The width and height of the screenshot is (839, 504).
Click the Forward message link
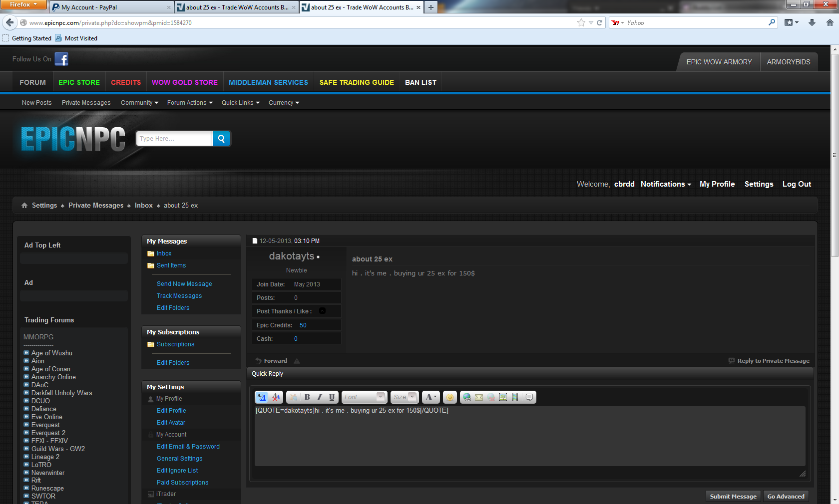coord(271,361)
